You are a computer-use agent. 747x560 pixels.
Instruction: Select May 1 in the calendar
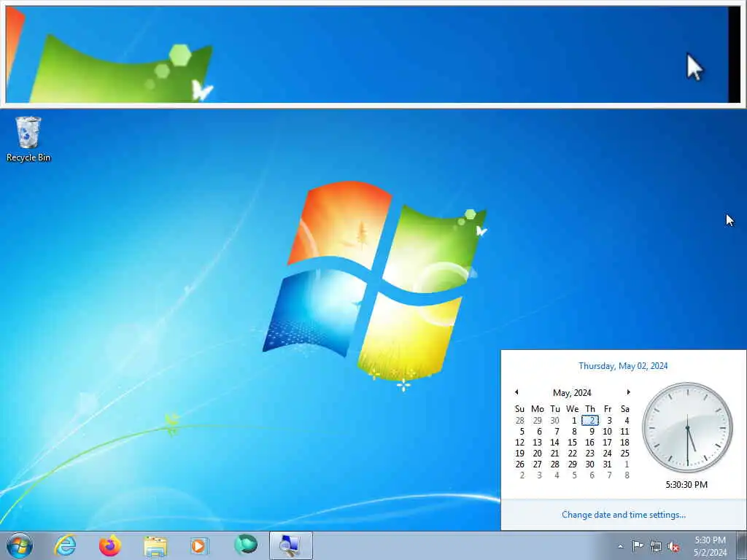pos(573,421)
